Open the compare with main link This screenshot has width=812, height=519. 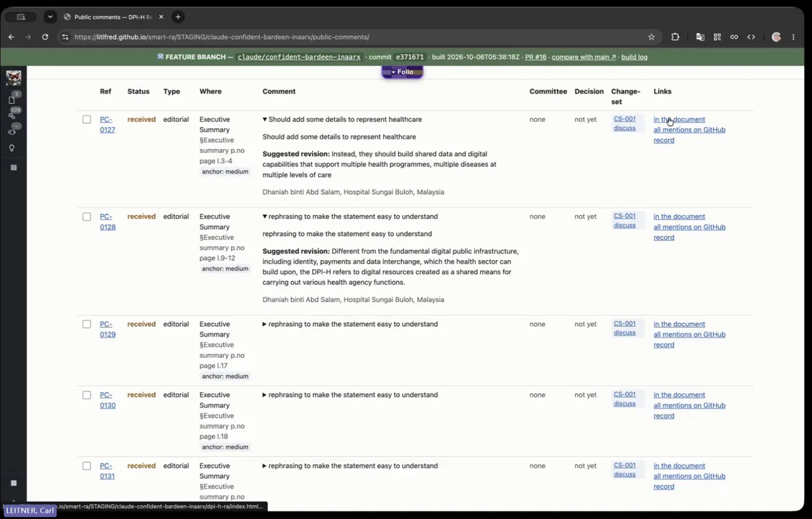[x=584, y=57]
